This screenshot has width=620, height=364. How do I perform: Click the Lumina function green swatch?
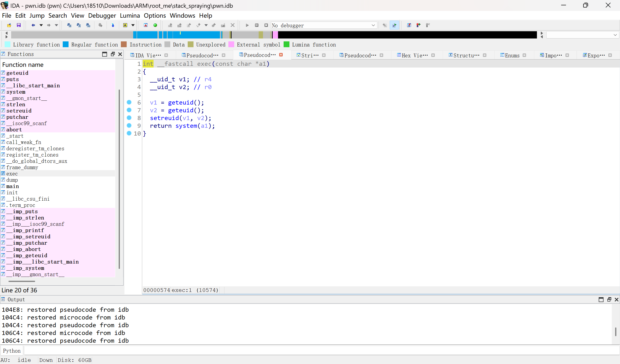286,45
